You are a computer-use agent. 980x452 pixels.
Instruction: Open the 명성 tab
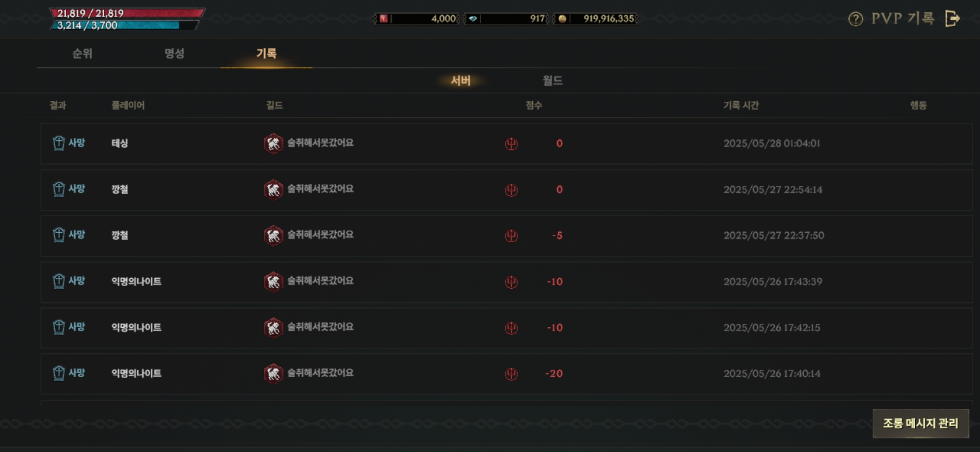pyautogui.click(x=175, y=54)
